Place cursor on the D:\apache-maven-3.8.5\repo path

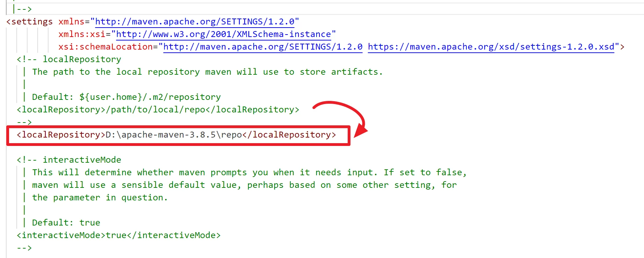tap(174, 135)
